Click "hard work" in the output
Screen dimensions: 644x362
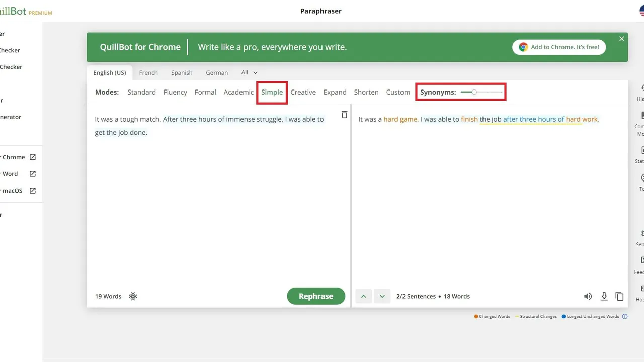coord(581,119)
